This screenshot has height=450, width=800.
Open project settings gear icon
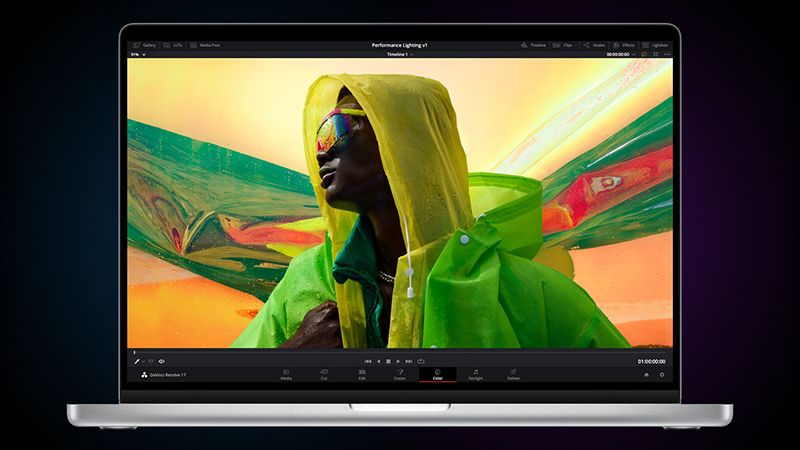point(661,375)
